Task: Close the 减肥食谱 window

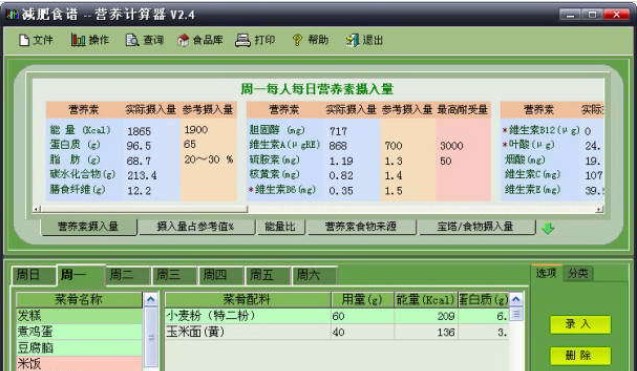Action: 616,15
